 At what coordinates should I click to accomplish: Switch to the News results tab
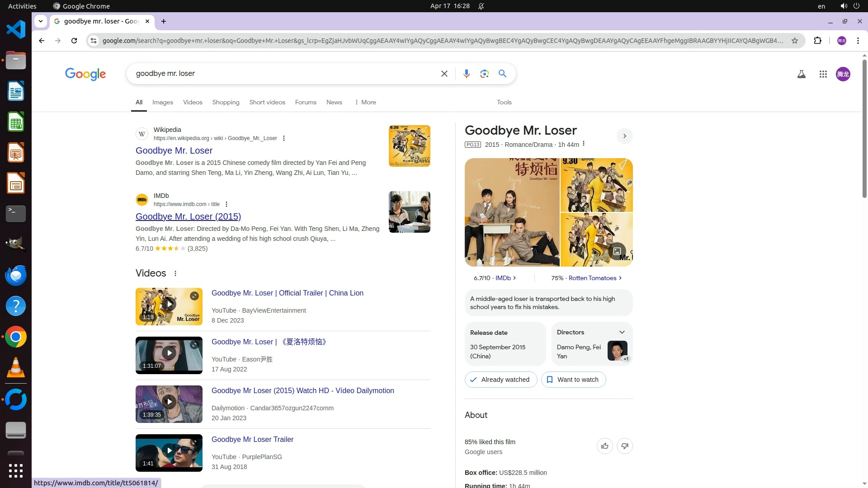pyautogui.click(x=334, y=102)
